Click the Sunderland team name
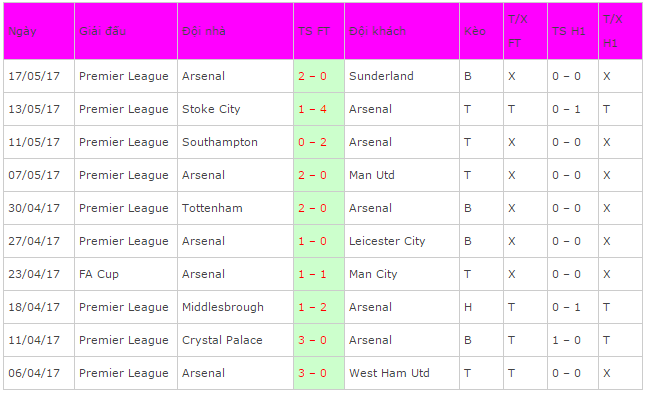Screen dimensions: 648x395 click(x=381, y=76)
